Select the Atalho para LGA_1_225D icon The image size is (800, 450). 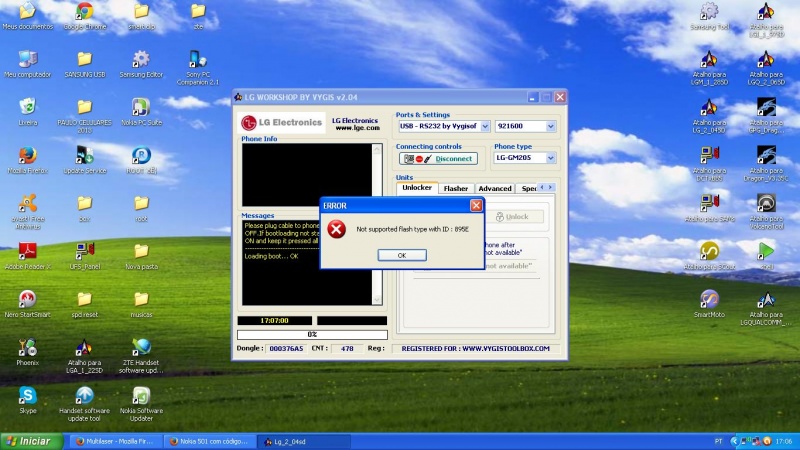pyautogui.click(x=85, y=356)
